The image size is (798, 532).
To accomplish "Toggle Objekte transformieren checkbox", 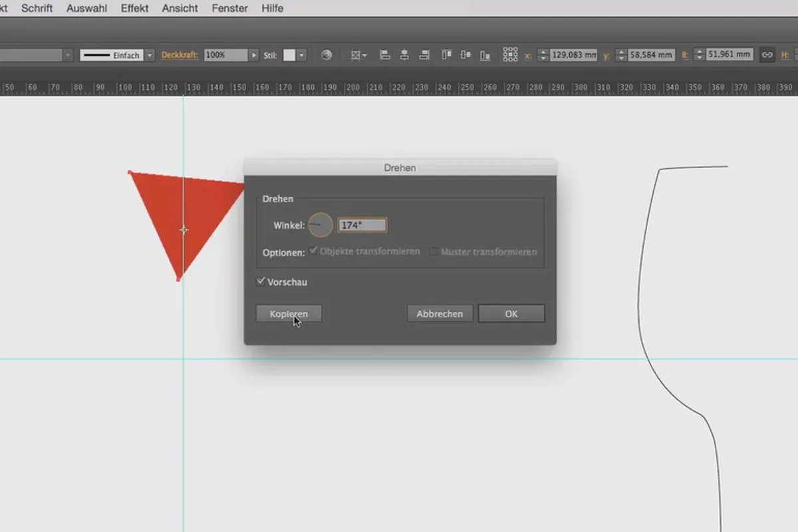I will [x=314, y=251].
